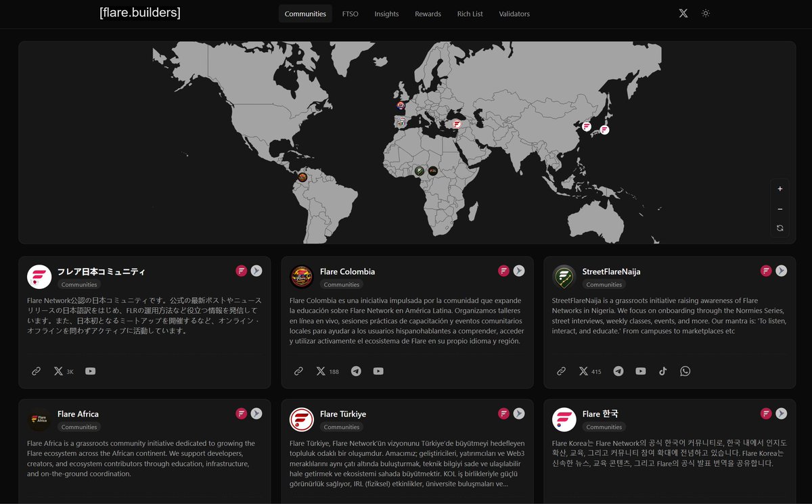Switch to the Insights tab

(x=386, y=14)
